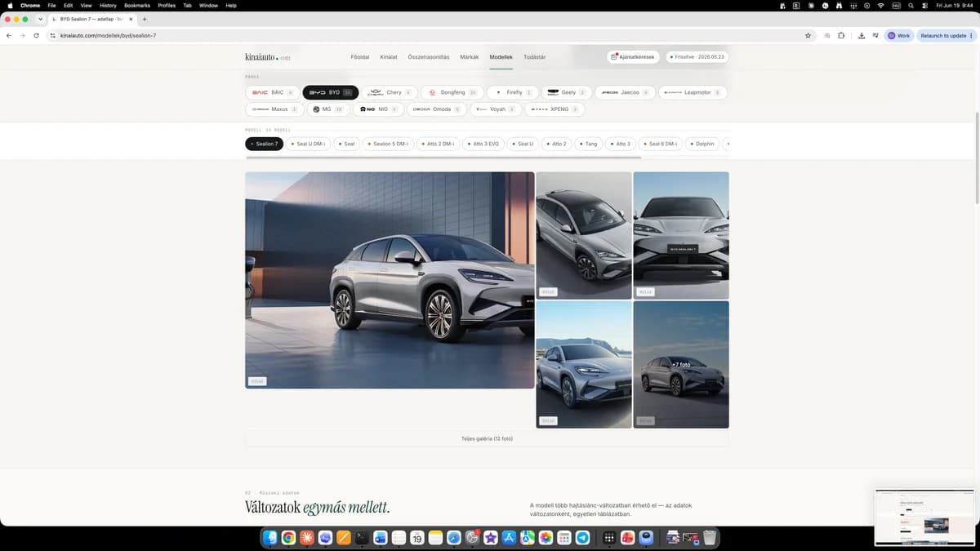Choose the Sealion 7 model pill

point(264,144)
